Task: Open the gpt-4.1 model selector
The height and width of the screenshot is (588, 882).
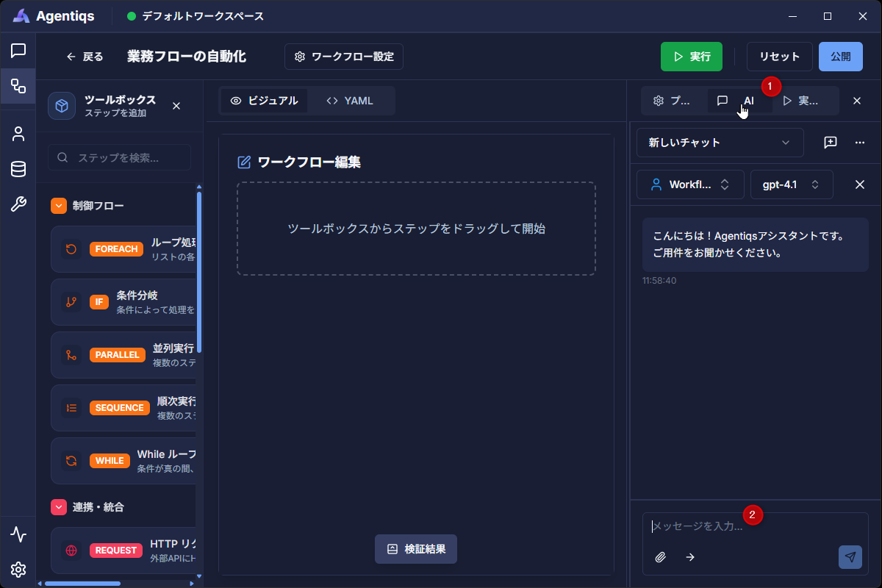Action: pyautogui.click(x=791, y=184)
